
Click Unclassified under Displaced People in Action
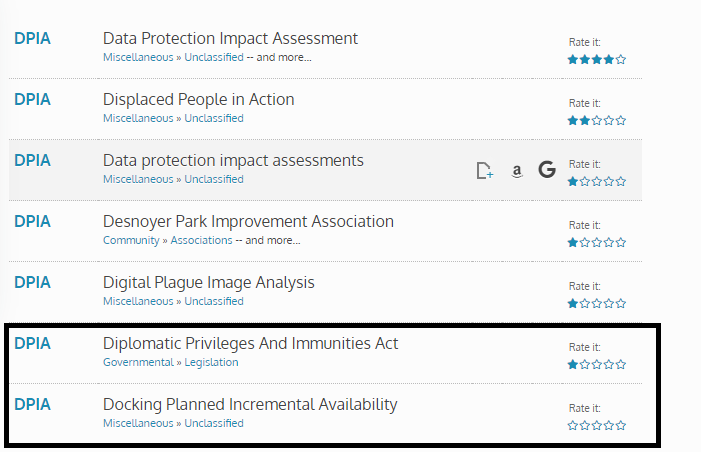click(214, 118)
